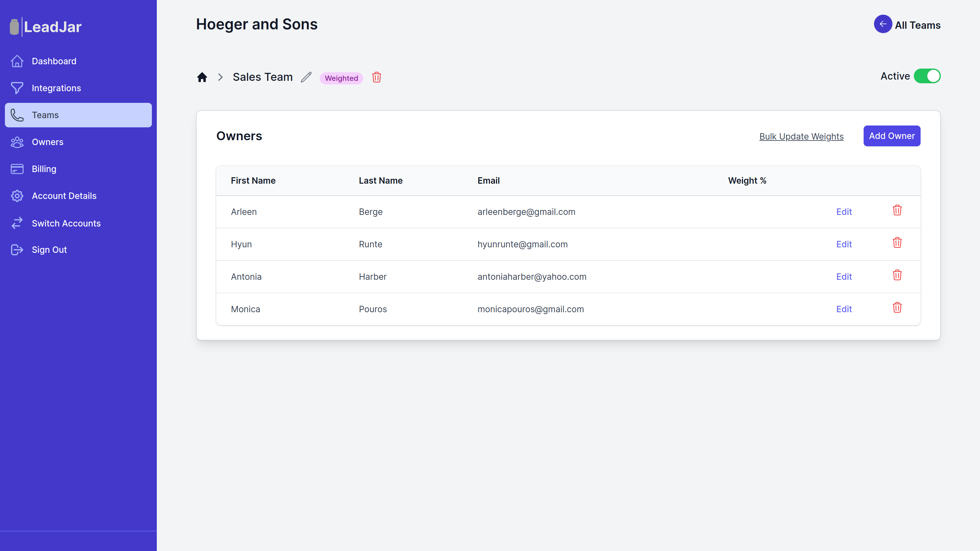Click the pencil icon to rename Sales Team

pos(306,77)
